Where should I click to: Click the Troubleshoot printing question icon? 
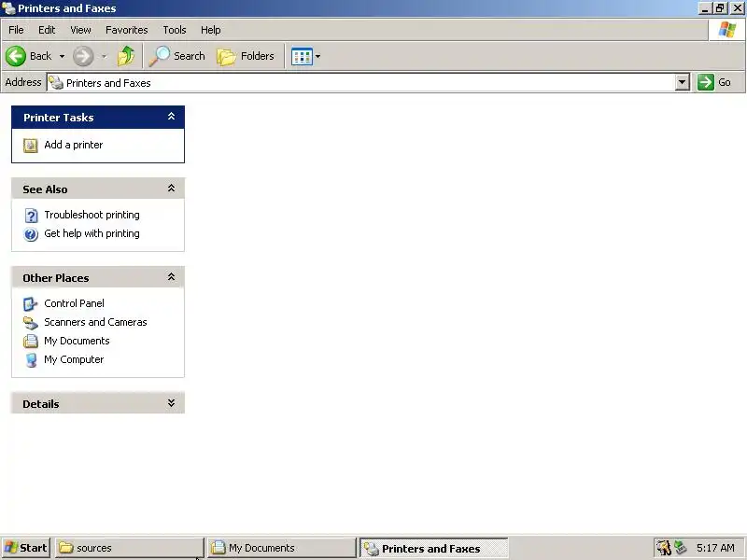pos(31,216)
